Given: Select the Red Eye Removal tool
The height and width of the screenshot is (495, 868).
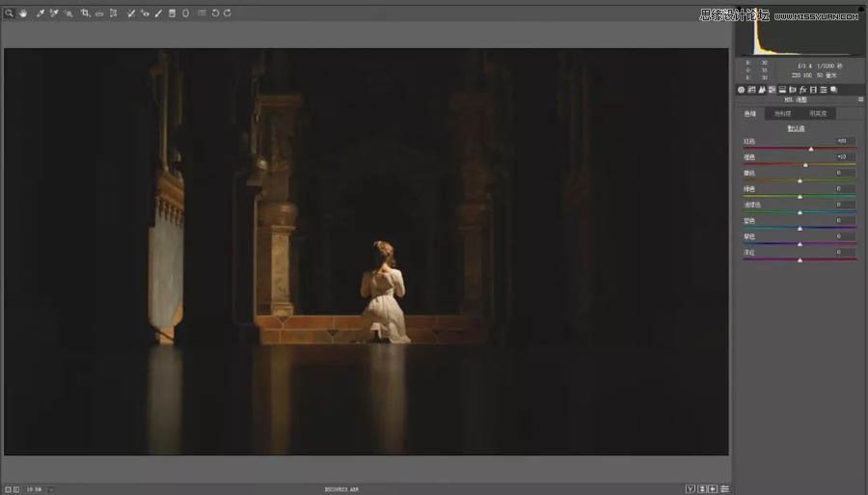Looking at the screenshot, I should 145,13.
